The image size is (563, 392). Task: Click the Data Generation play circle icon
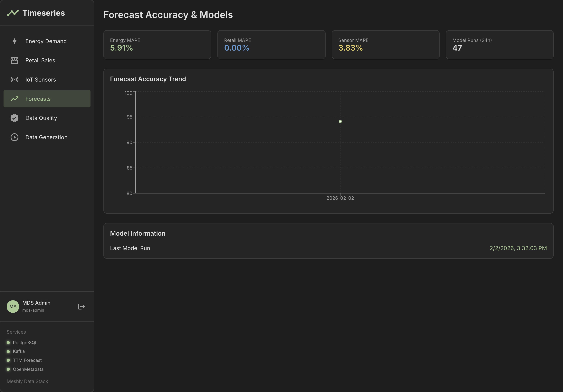click(x=14, y=137)
